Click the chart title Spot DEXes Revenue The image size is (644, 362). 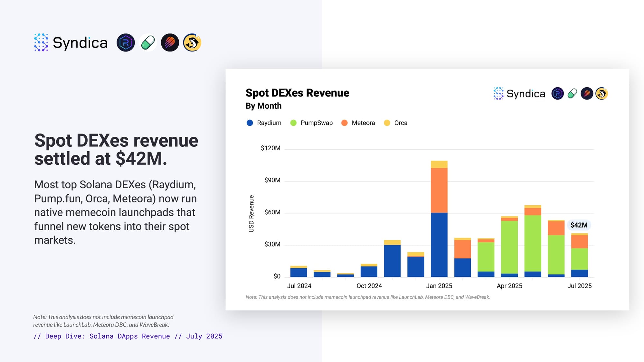[297, 93]
